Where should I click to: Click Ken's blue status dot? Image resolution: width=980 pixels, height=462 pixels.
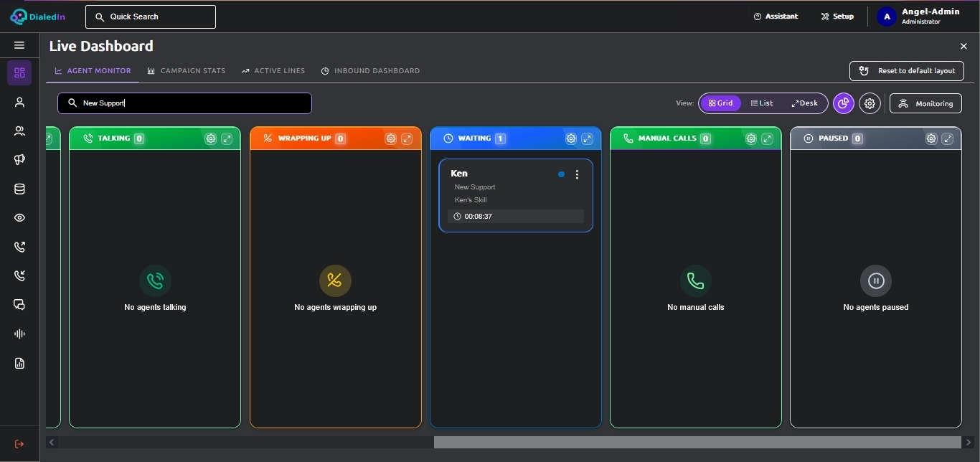[561, 174]
